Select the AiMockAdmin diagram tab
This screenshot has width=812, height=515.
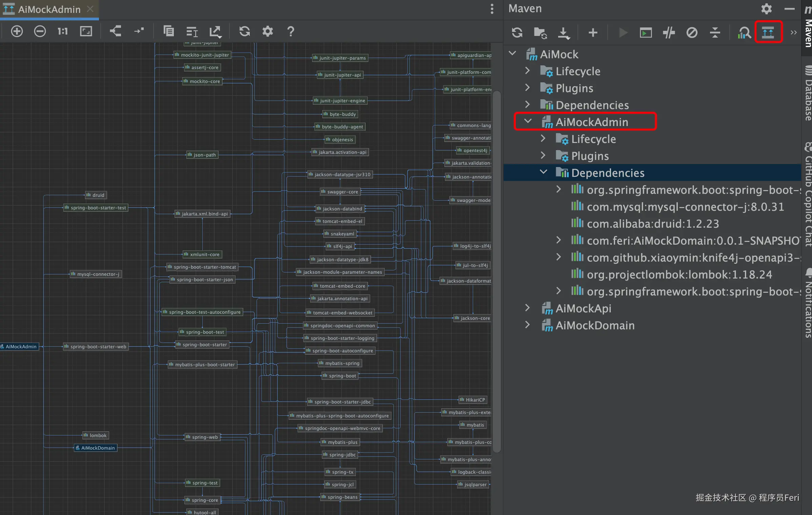coord(49,9)
